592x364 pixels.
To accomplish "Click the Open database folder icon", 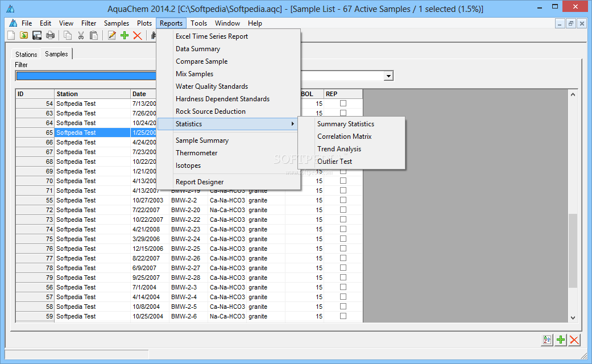I will point(24,35).
